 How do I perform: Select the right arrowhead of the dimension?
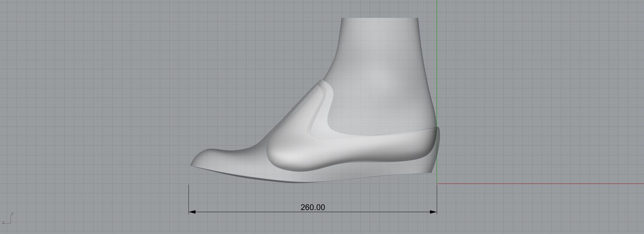pos(434,212)
